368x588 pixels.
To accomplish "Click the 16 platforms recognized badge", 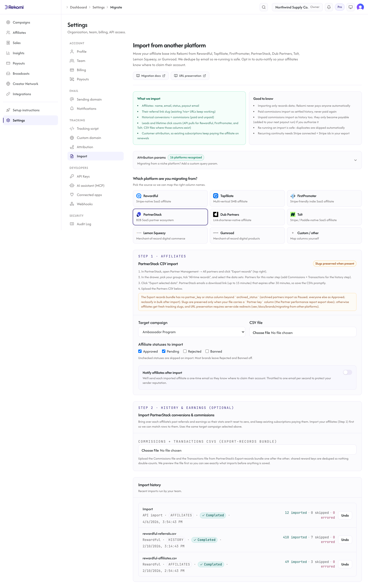I will [x=186, y=158].
